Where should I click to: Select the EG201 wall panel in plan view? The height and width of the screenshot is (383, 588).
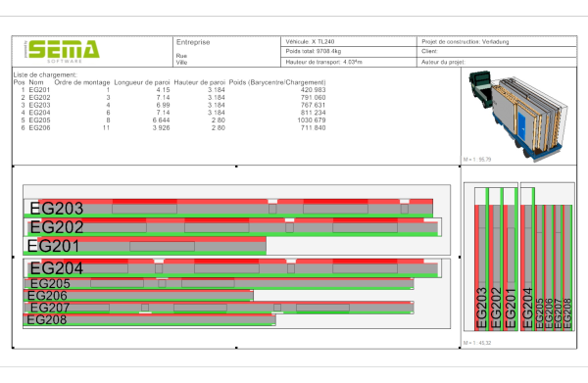(x=145, y=246)
